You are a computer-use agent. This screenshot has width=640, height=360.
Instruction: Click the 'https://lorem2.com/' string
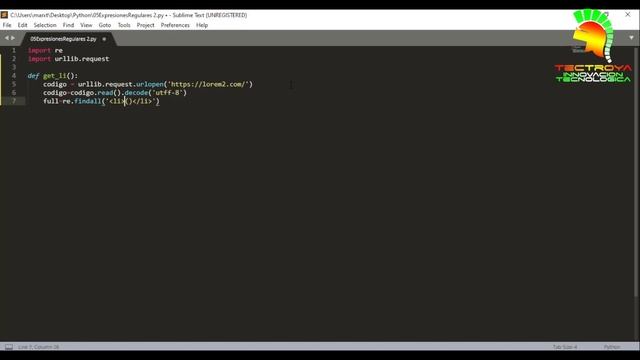tap(208, 84)
